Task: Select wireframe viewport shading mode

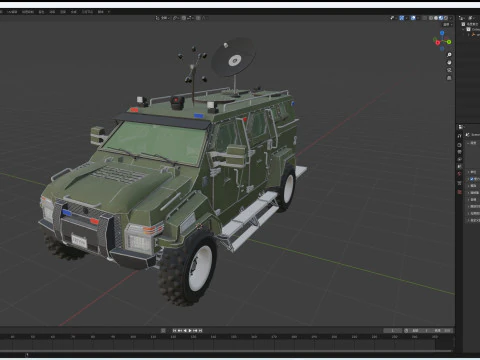Action: (431, 18)
